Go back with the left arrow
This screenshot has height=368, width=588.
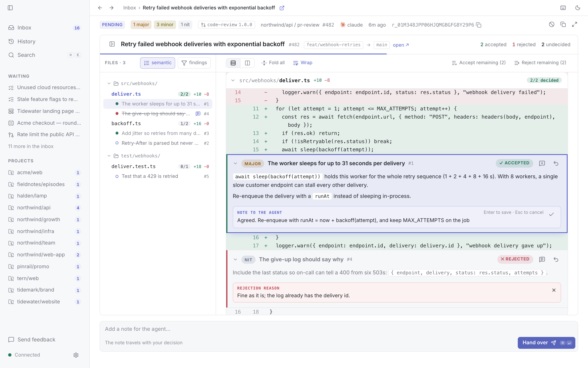100,8
